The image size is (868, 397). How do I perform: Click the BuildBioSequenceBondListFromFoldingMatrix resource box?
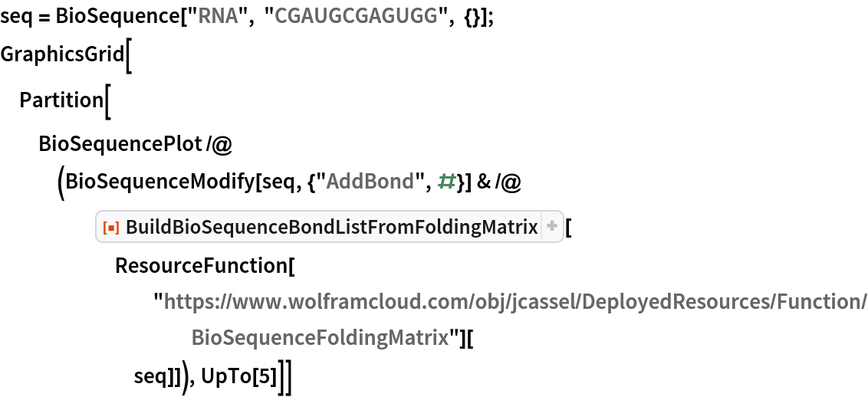pyautogui.click(x=330, y=227)
